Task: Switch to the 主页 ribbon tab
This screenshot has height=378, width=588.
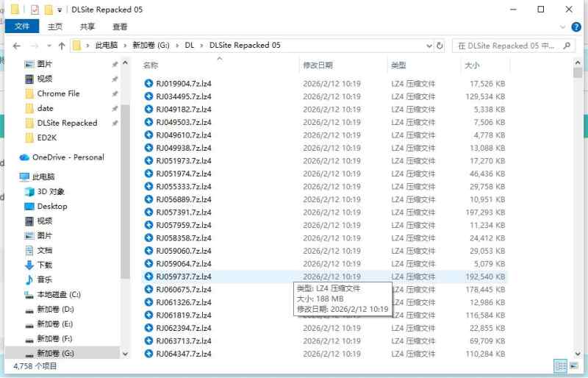Action: click(x=55, y=26)
